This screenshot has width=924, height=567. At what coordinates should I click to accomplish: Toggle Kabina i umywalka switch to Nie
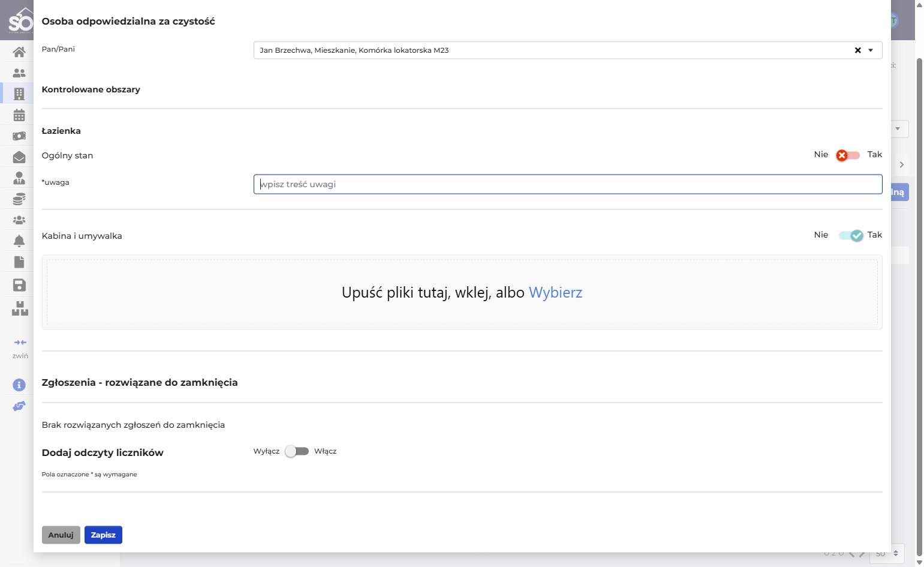click(851, 236)
